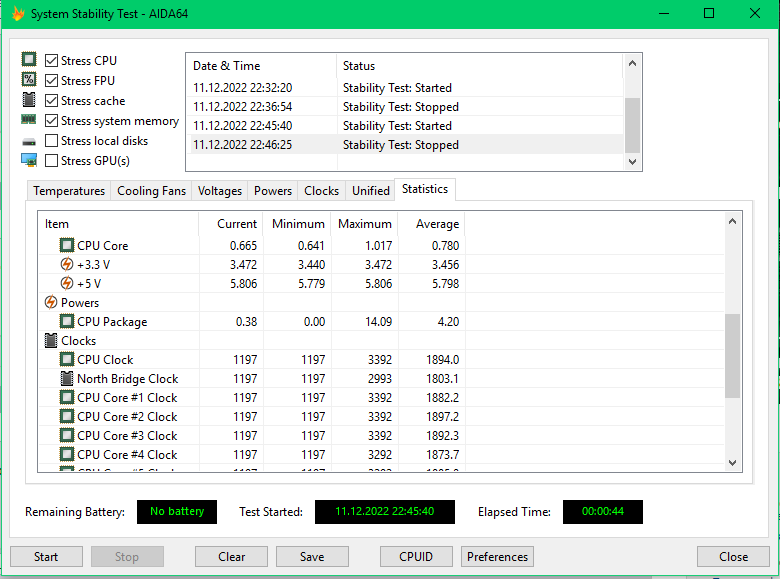The height and width of the screenshot is (579, 780).
Task: Click the Average column header
Action: pyautogui.click(x=432, y=224)
